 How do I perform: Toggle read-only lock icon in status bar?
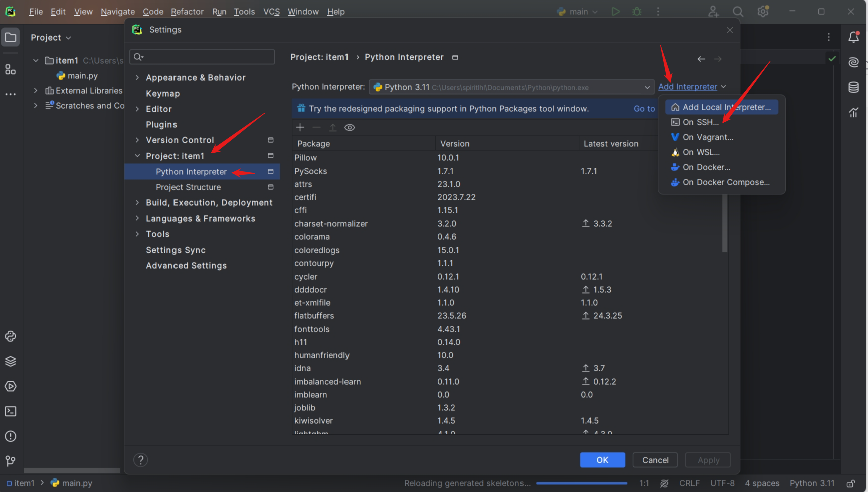pyautogui.click(x=851, y=483)
